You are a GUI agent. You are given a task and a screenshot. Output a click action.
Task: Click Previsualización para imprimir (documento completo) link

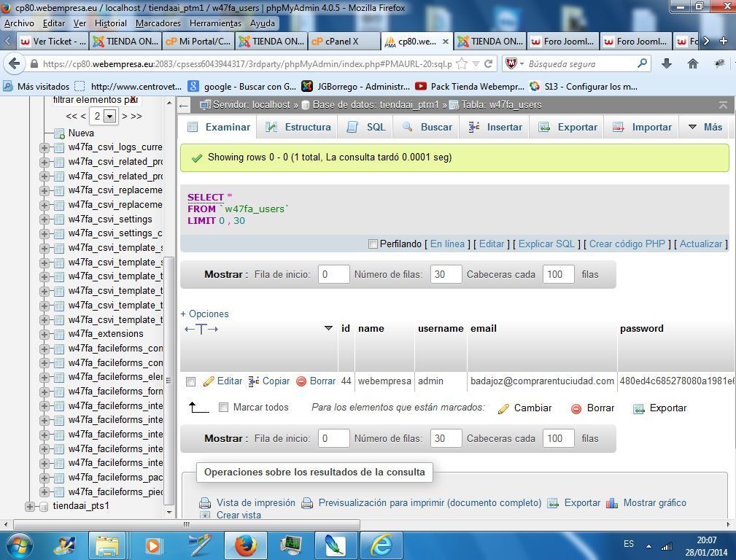coord(430,503)
